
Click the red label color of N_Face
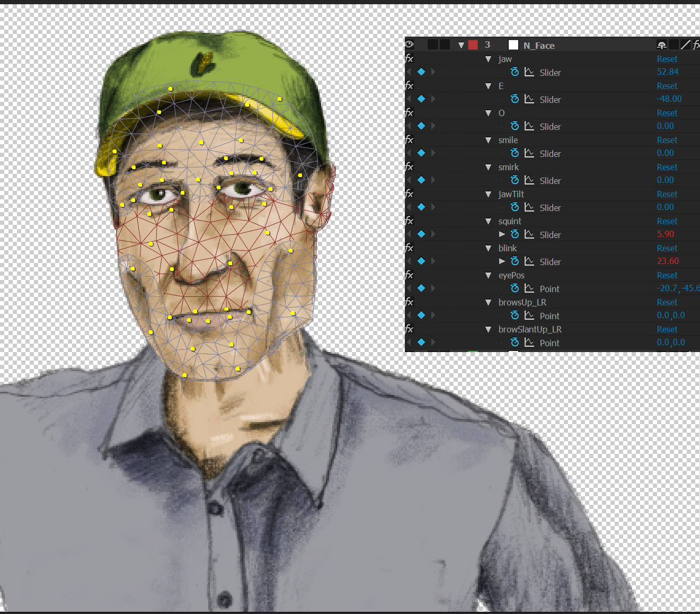473,45
